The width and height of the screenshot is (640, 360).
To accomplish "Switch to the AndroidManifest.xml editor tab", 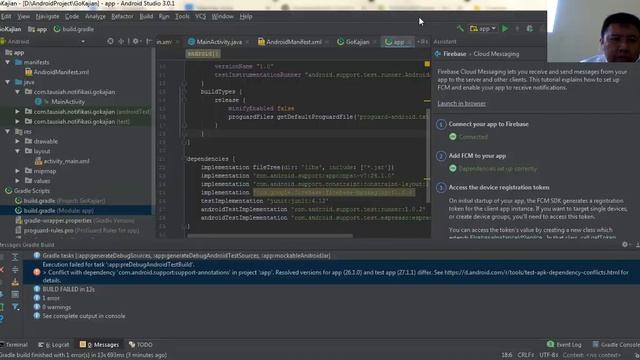I will point(293,42).
